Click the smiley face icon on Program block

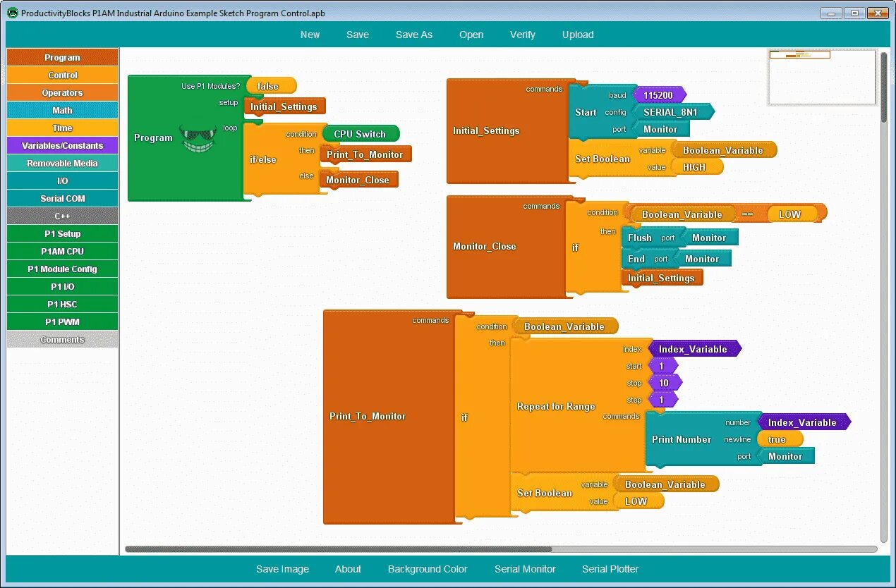(x=198, y=138)
